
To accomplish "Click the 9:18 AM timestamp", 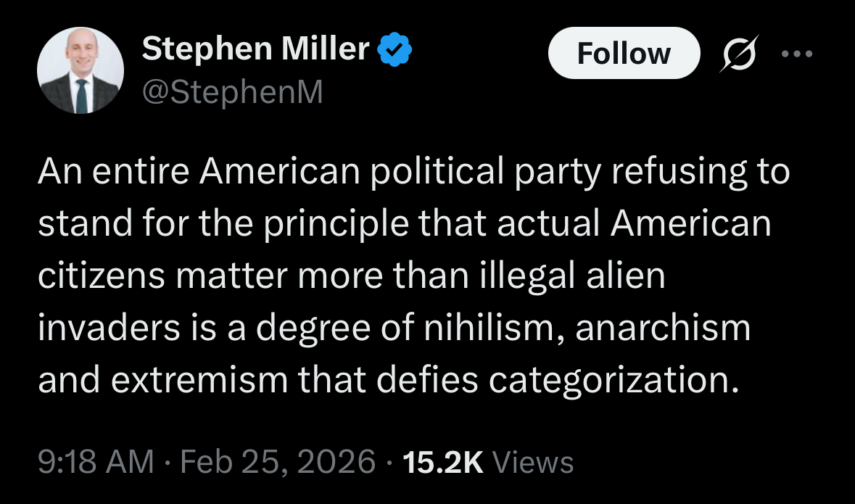I will (96, 461).
